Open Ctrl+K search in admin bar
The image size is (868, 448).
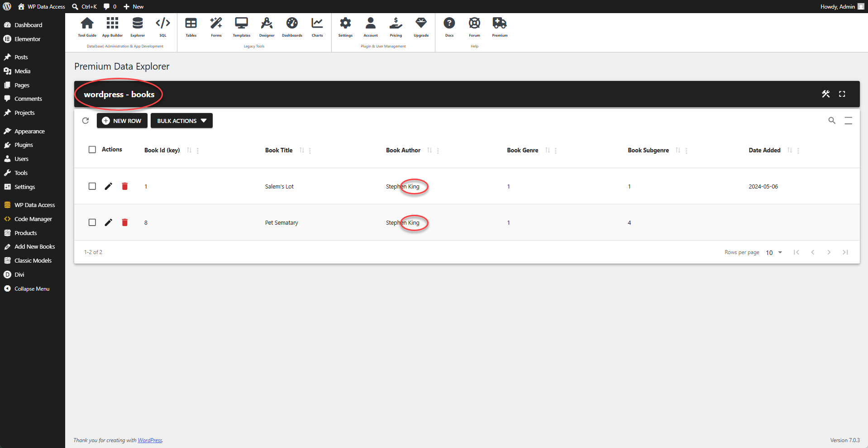click(85, 6)
